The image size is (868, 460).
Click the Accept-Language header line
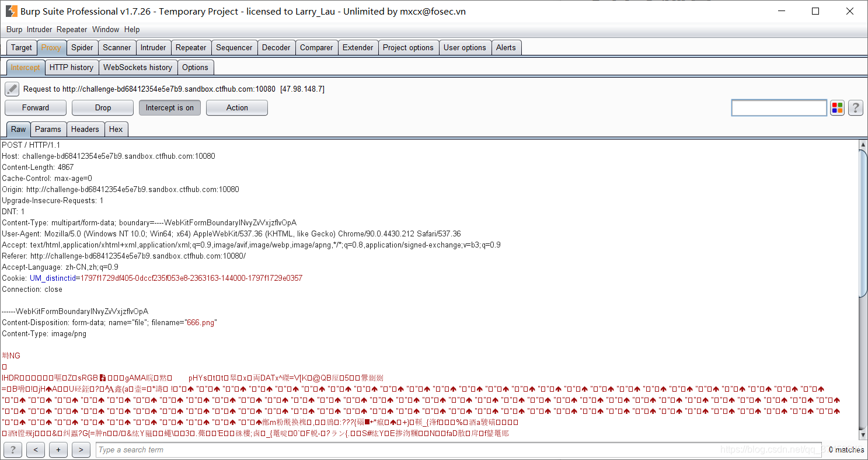pyautogui.click(x=60, y=267)
